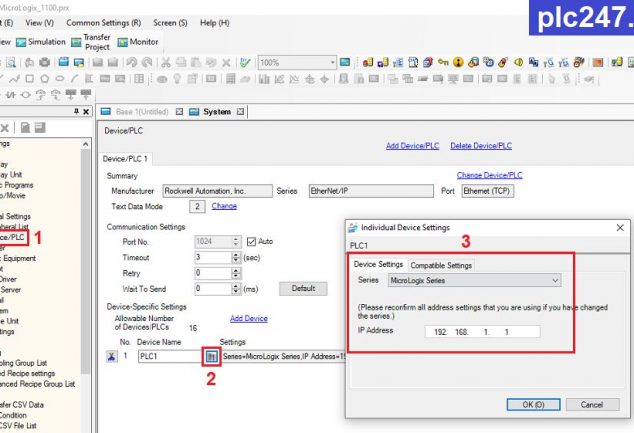Click the Timeout spinner arrows
Screen dimensions: 634x433
coord(236,258)
